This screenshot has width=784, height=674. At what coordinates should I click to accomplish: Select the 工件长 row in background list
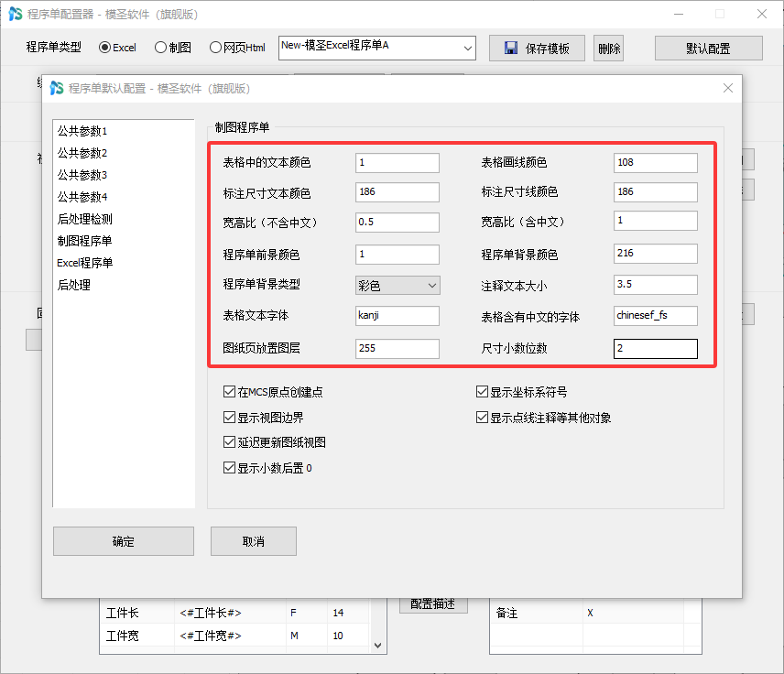(x=235, y=613)
